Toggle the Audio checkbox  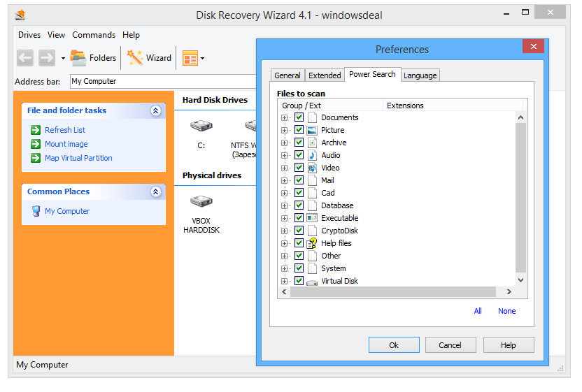[299, 155]
